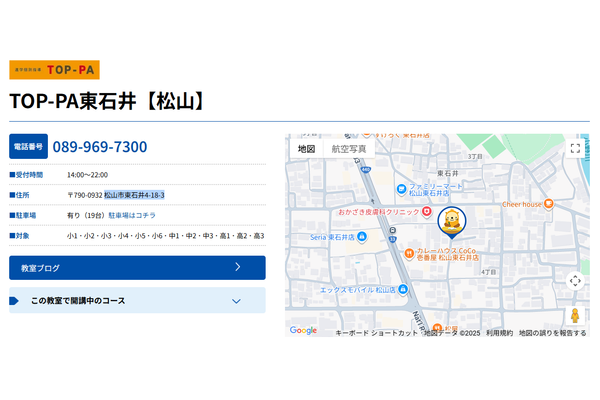Image resolution: width=600 pixels, height=400 pixels.
Task: Click the heading TOP-PA東石井【松山】
Action: pos(108,101)
